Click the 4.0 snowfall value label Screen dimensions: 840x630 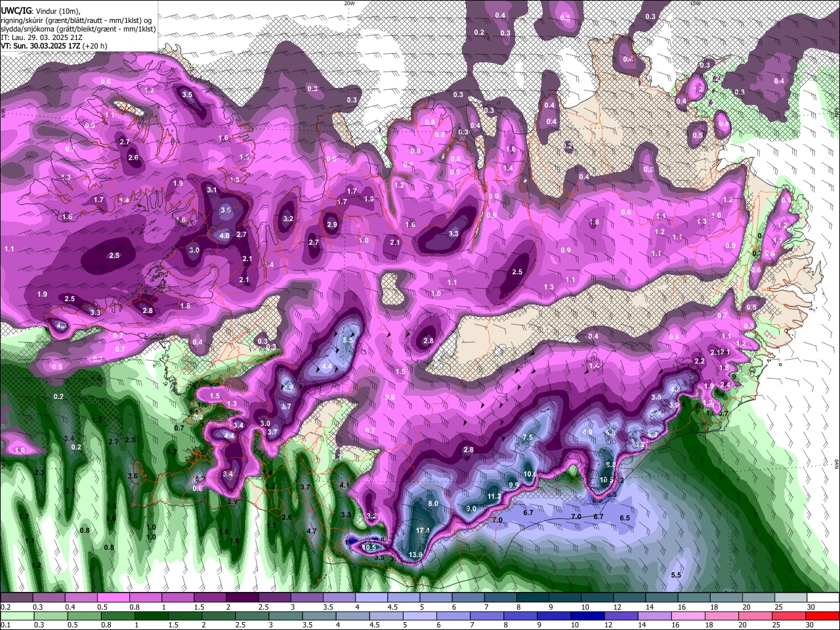[x=224, y=236]
